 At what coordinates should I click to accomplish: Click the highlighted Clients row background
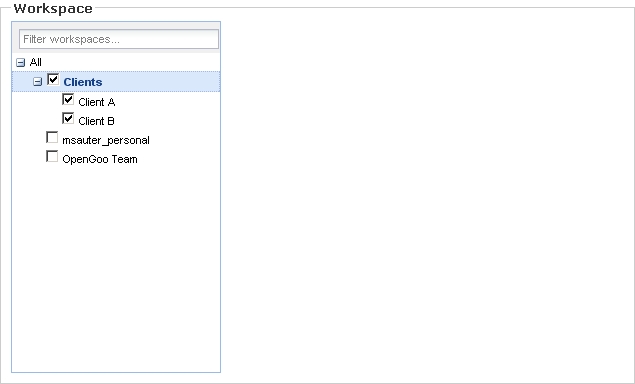pyautogui.click(x=162, y=82)
